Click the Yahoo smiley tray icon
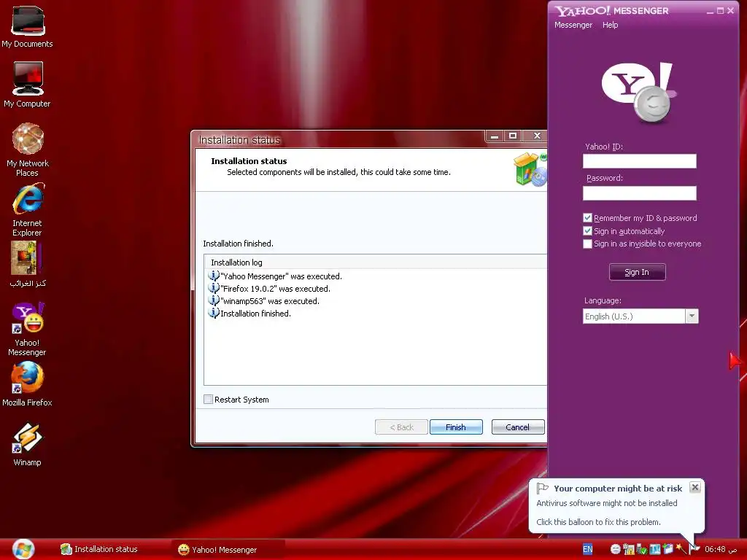 (616, 549)
